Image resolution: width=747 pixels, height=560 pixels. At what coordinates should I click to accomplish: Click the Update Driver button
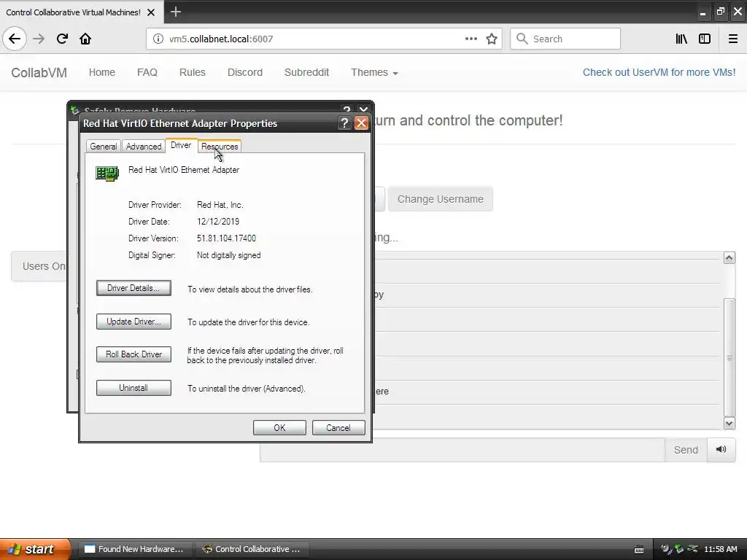click(x=133, y=322)
